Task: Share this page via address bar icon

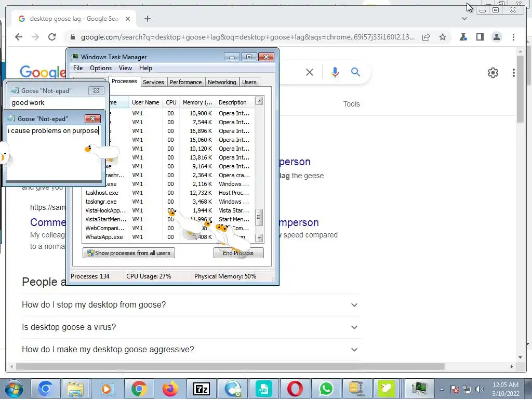Action: click(x=426, y=37)
